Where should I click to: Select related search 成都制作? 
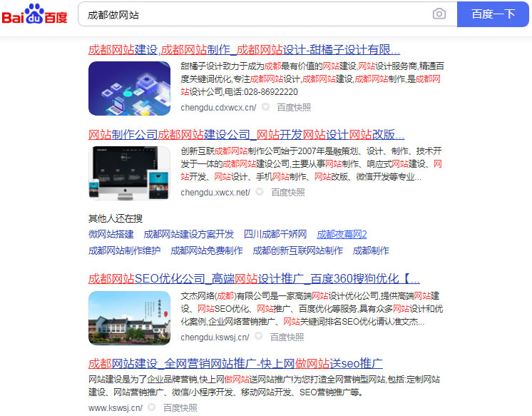click(x=371, y=250)
